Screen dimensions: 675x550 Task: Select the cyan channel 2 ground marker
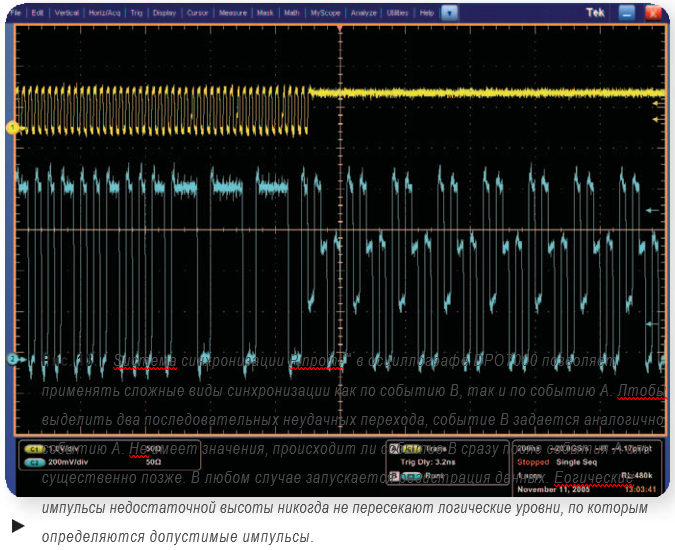(x=12, y=358)
